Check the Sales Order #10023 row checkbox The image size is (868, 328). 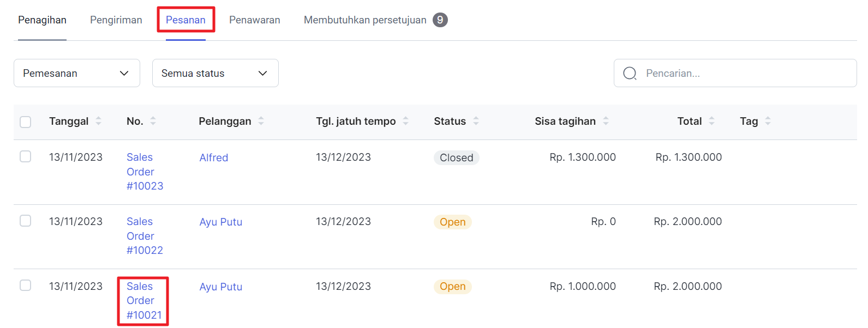click(26, 157)
